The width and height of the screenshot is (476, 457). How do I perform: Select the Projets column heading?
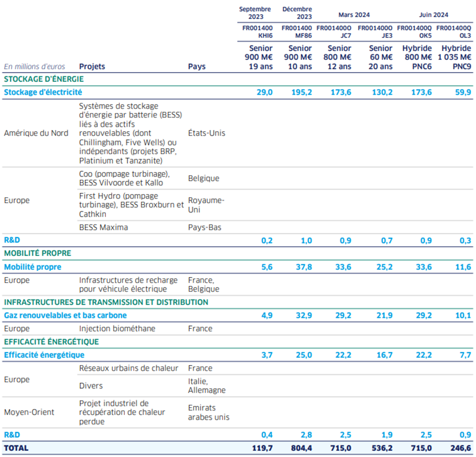pyautogui.click(x=92, y=66)
